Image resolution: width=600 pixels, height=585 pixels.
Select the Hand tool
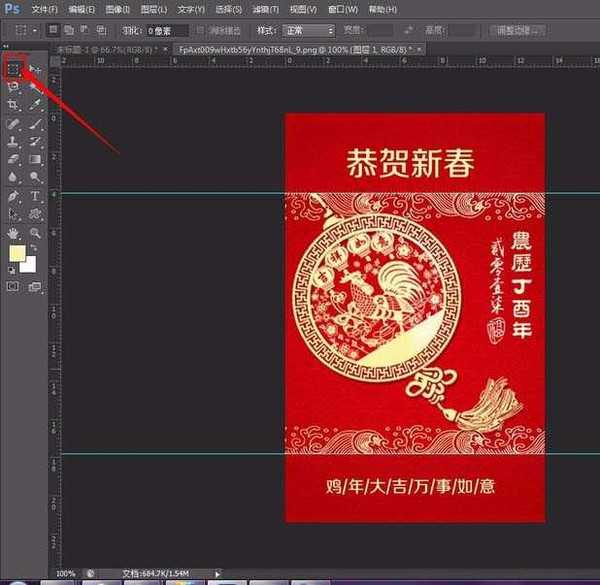tap(14, 232)
